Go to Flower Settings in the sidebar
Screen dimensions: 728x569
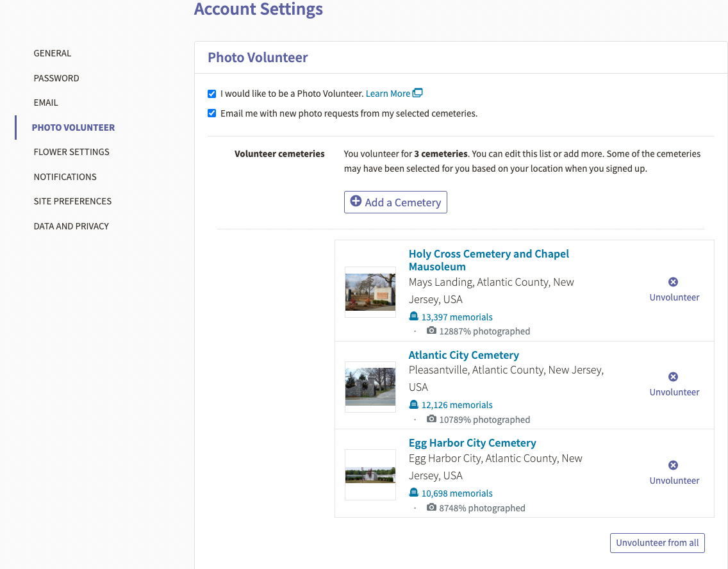(x=72, y=153)
